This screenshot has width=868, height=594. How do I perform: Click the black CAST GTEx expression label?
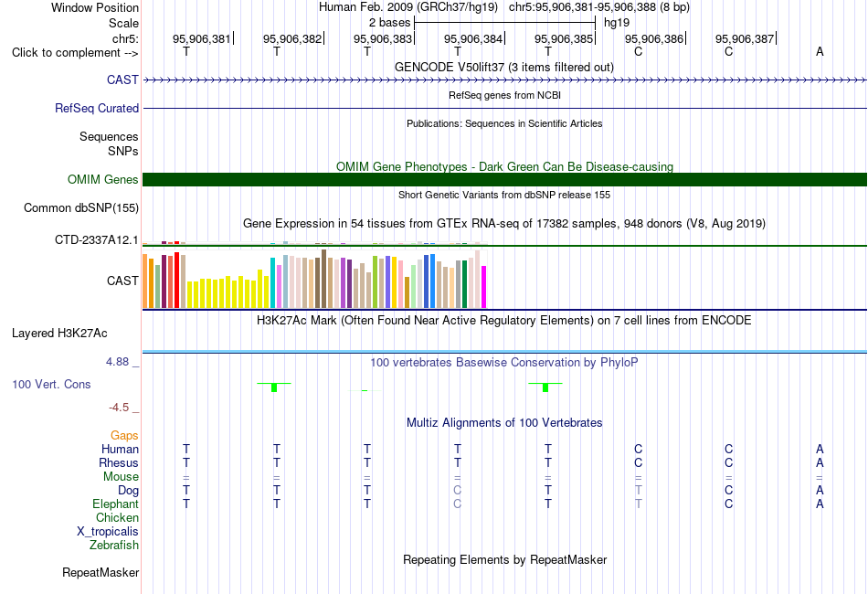pos(122,281)
